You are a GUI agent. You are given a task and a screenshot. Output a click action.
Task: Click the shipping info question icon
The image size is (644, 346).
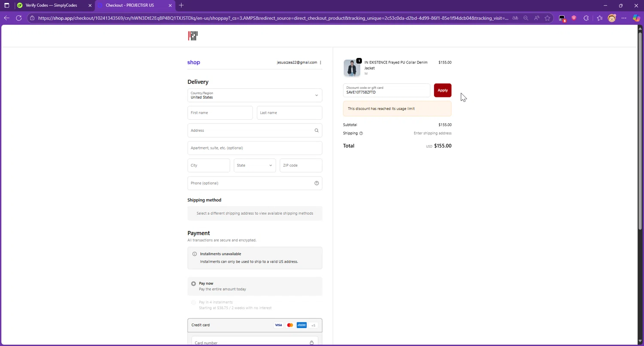pos(361,134)
